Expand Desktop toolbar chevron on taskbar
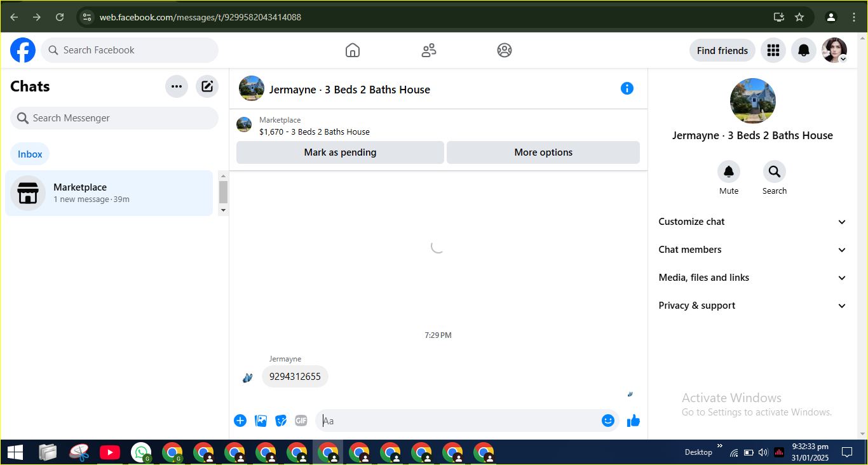This screenshot has width=868, height=465. pos(720,447)
